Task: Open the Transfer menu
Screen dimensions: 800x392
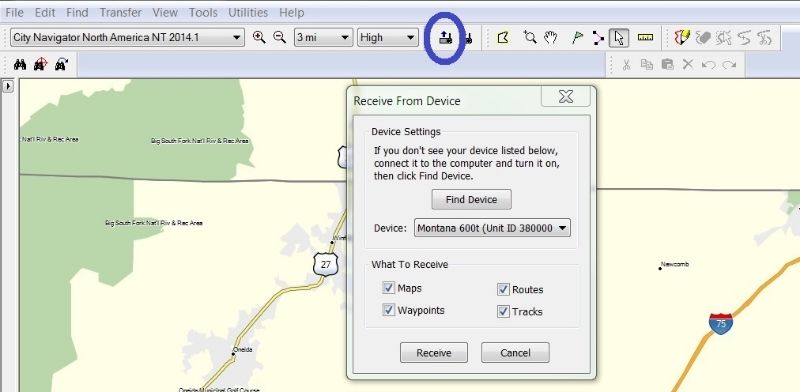Action: (120, 13)
